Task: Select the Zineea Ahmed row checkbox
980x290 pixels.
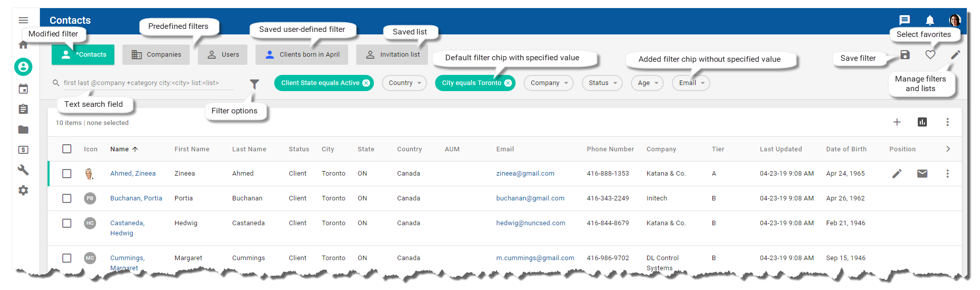Action: tap(67, 174)
